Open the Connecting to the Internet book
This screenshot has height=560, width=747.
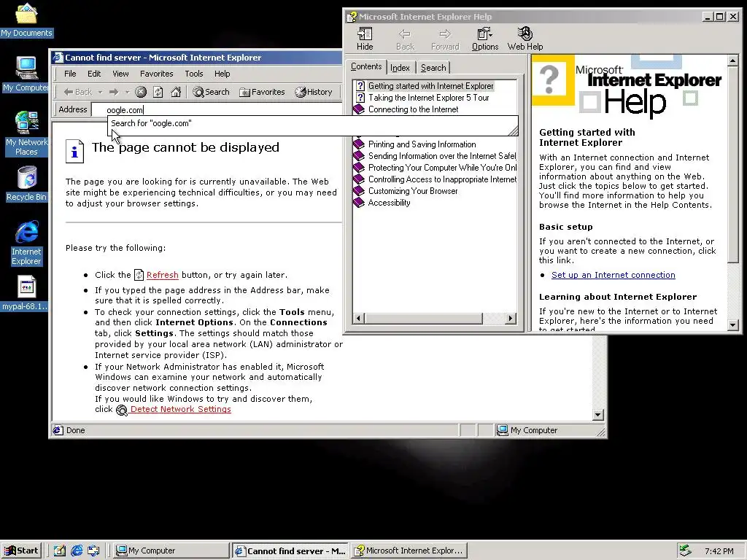tap(406, 109)
